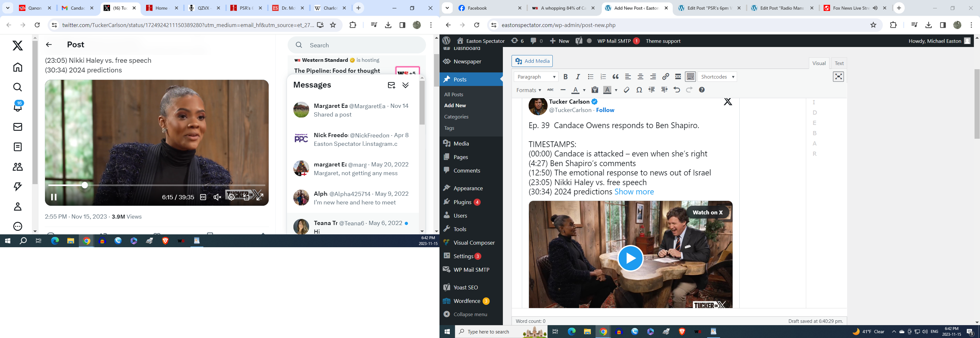Click the insert link chain icon
980x338 pixels.
tap(665, 77)
